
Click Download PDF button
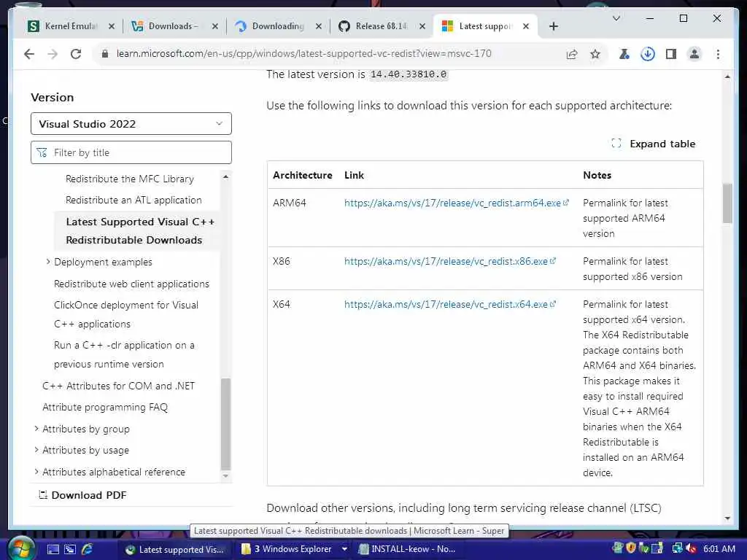coord(82,495)
